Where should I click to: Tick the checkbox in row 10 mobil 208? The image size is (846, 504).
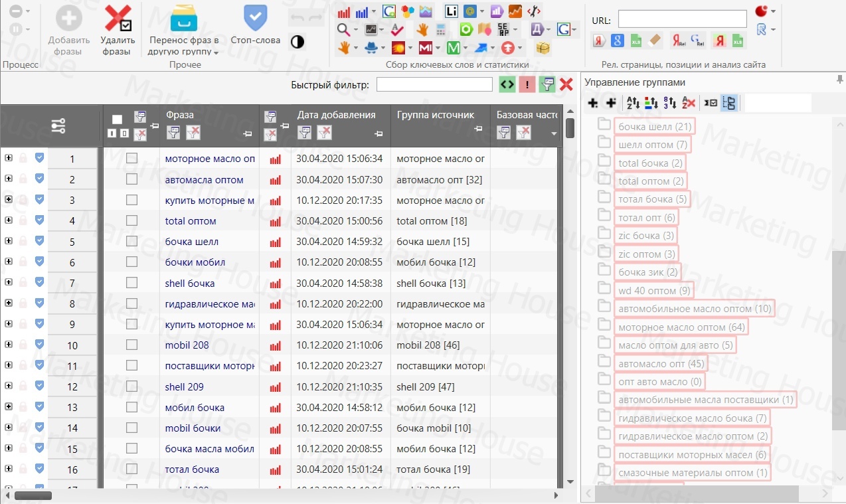click(131, 345)
